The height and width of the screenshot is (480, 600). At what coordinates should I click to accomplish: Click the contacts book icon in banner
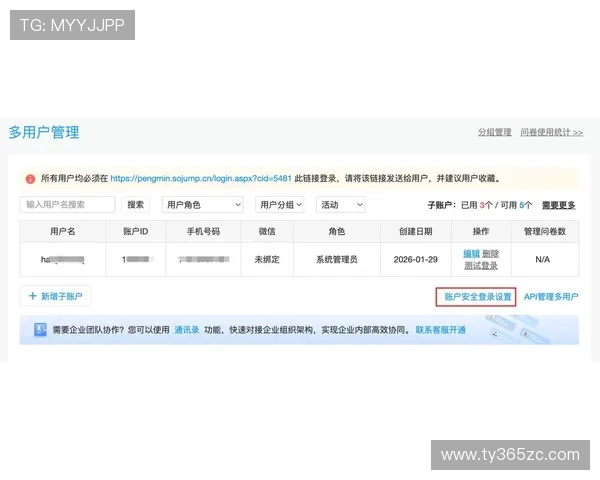(40, 330)
